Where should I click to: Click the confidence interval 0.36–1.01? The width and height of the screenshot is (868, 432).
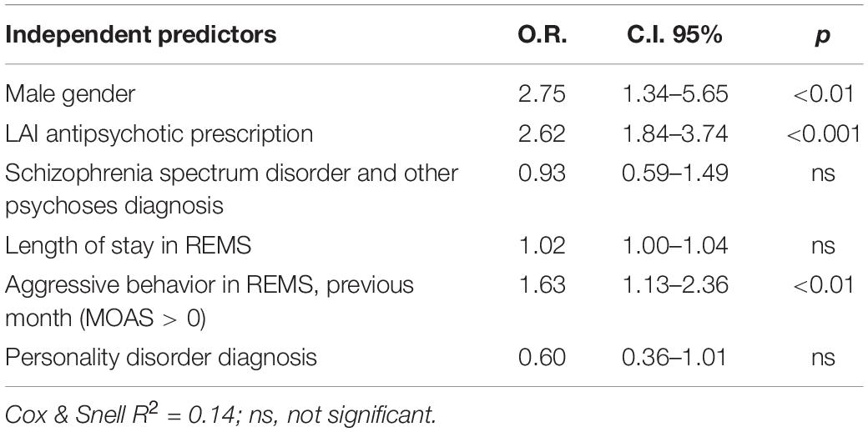coord(675,357)
